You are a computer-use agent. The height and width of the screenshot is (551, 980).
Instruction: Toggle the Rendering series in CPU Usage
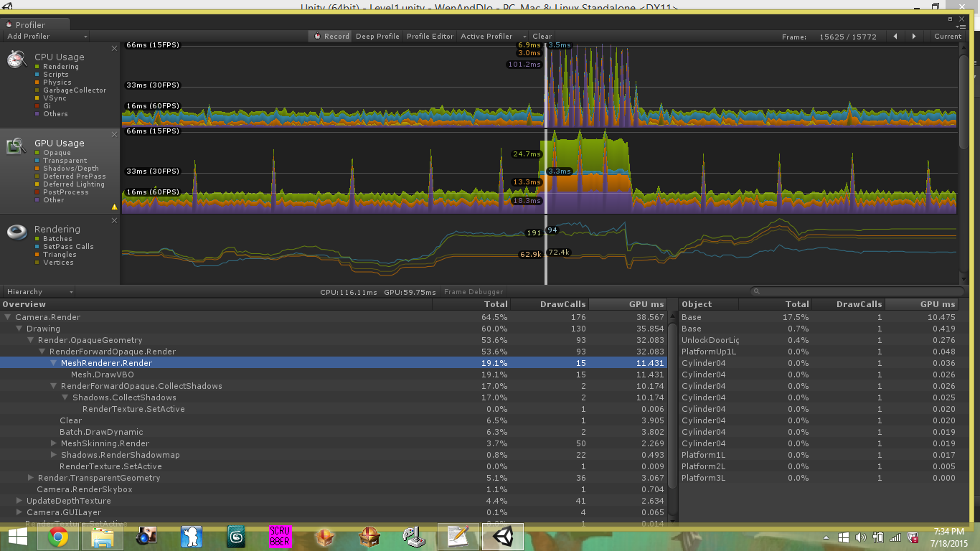click(57, 67)
